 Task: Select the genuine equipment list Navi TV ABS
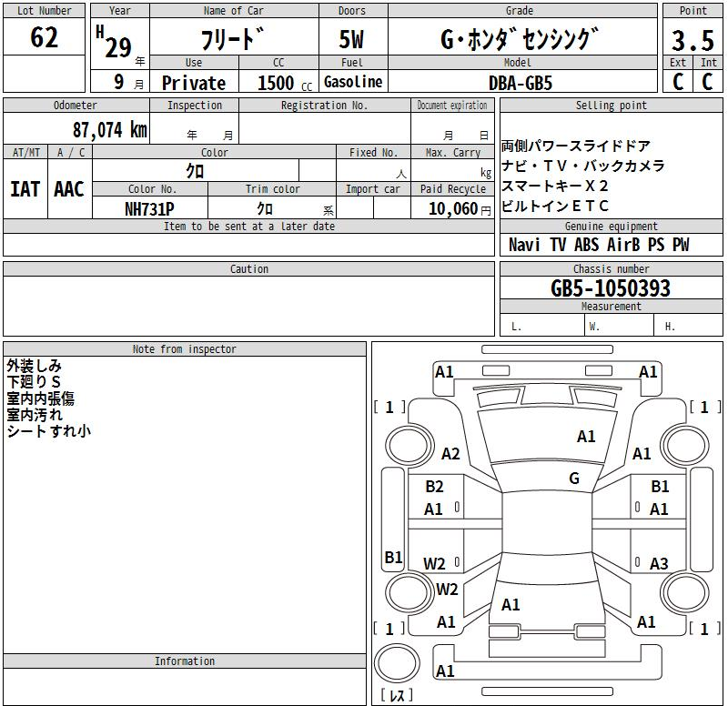599,245
